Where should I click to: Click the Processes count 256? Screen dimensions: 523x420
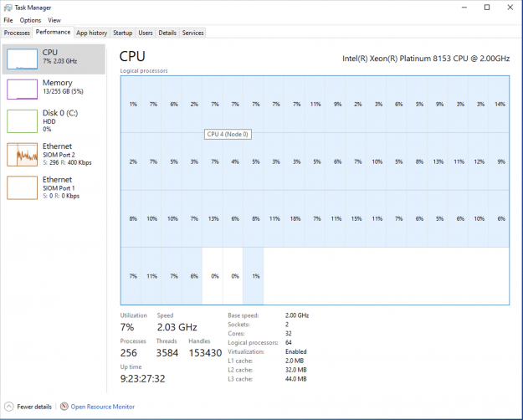pos(128,352)
